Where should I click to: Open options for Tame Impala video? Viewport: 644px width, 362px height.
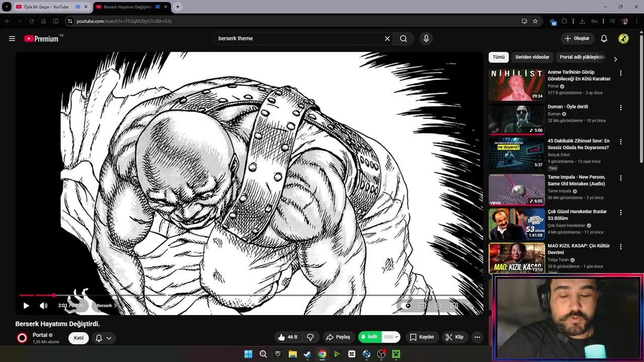point(620,178)
